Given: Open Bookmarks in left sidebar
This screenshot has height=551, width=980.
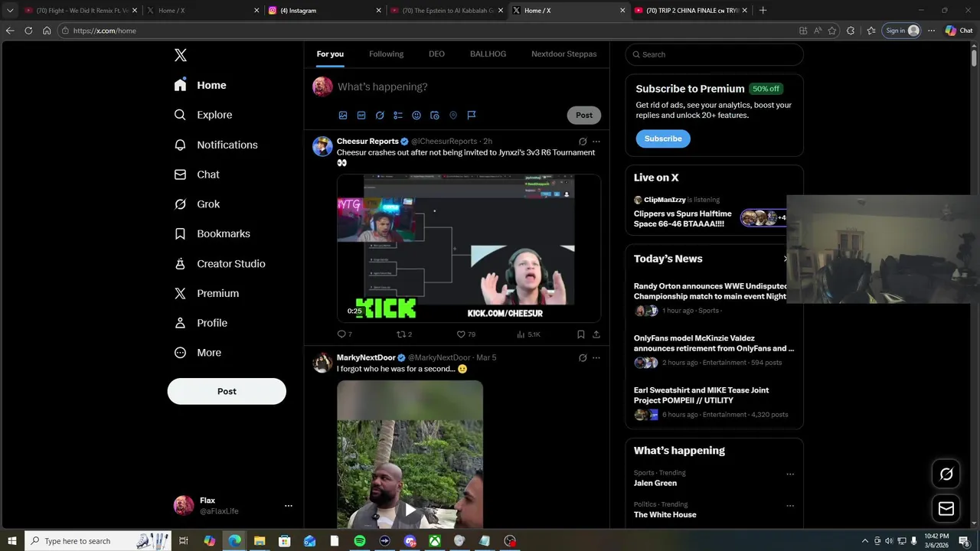Looking at the screenshot, I should (x=213, y=233).
